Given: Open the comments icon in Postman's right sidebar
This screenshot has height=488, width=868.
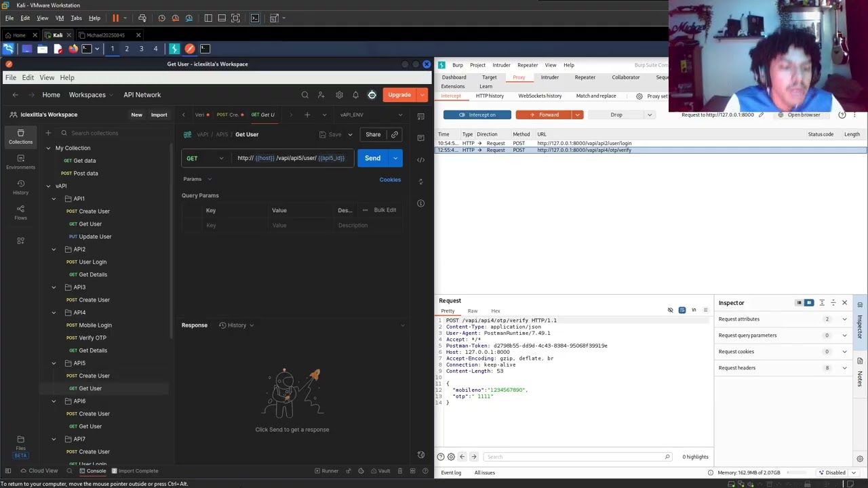Looking at the screenshot, I should point(421,138).
